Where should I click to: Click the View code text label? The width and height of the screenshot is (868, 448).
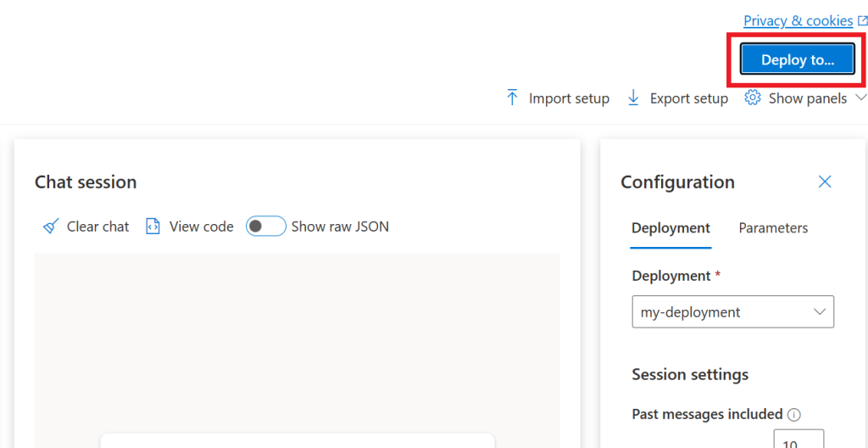coord(202,227)
